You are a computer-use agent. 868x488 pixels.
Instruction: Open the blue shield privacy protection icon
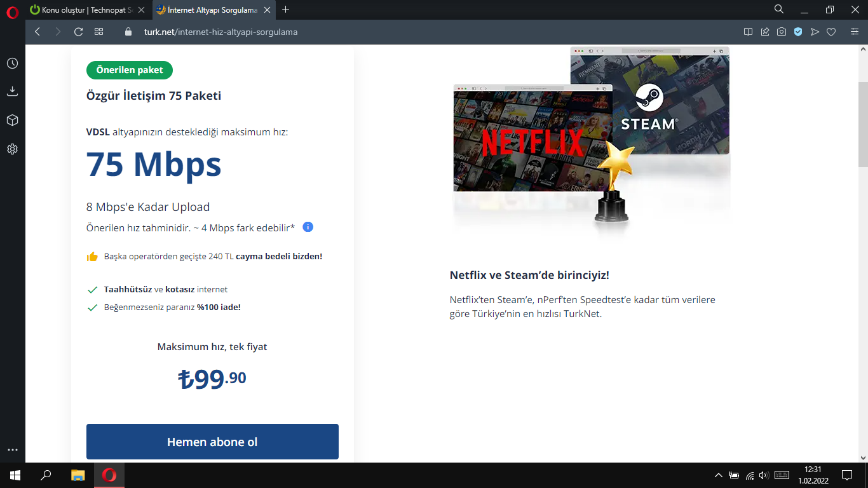pyautogui.click(x=798, y=32)
